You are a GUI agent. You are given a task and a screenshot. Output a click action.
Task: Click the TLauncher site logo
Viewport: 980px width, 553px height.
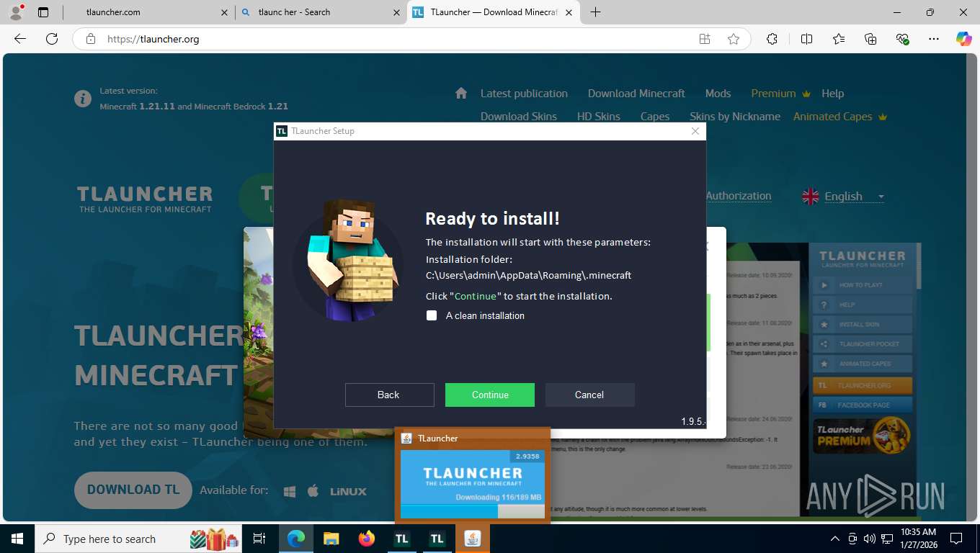point(145,199)
